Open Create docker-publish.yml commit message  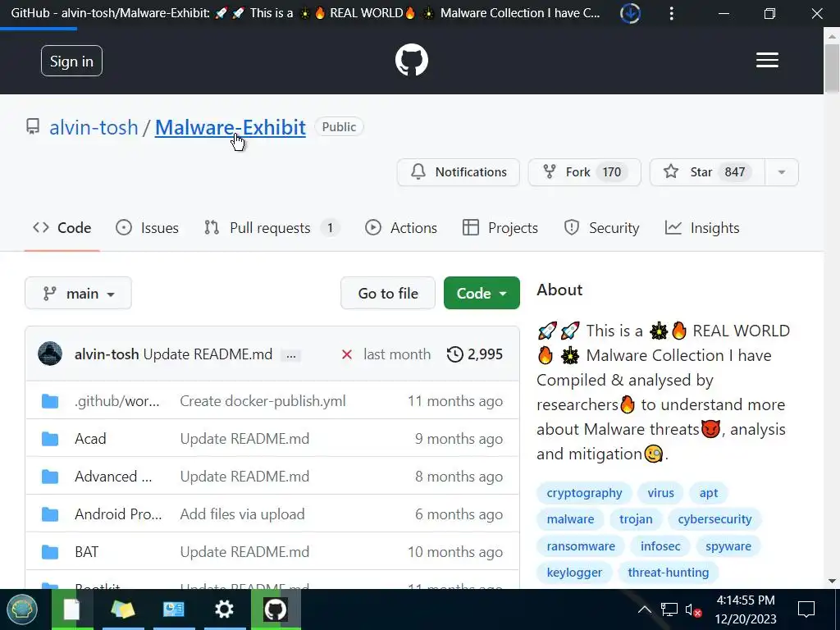[262, 400]
